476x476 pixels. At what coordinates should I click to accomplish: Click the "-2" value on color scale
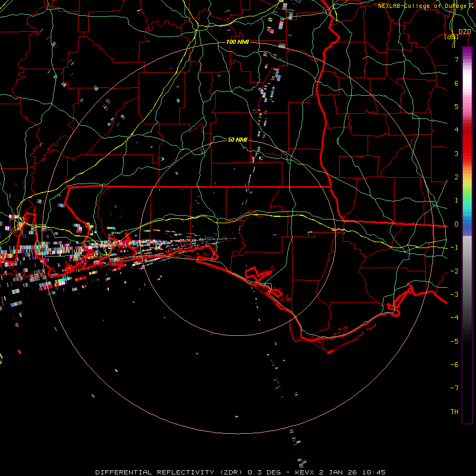[454, 271]
